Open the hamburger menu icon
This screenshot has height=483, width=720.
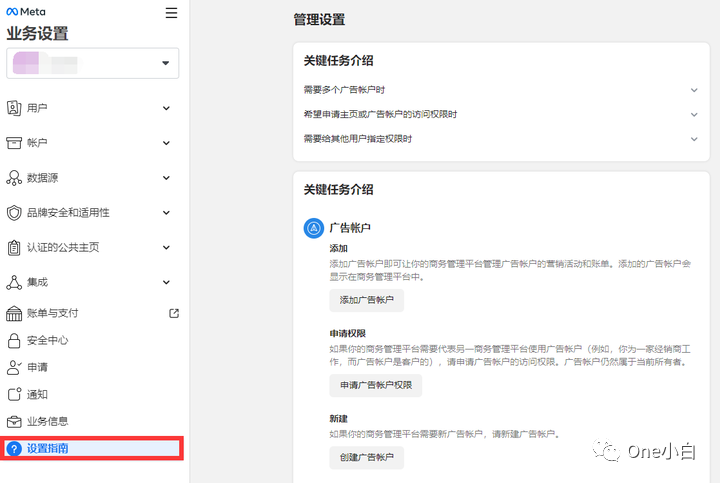coord(171,13)
